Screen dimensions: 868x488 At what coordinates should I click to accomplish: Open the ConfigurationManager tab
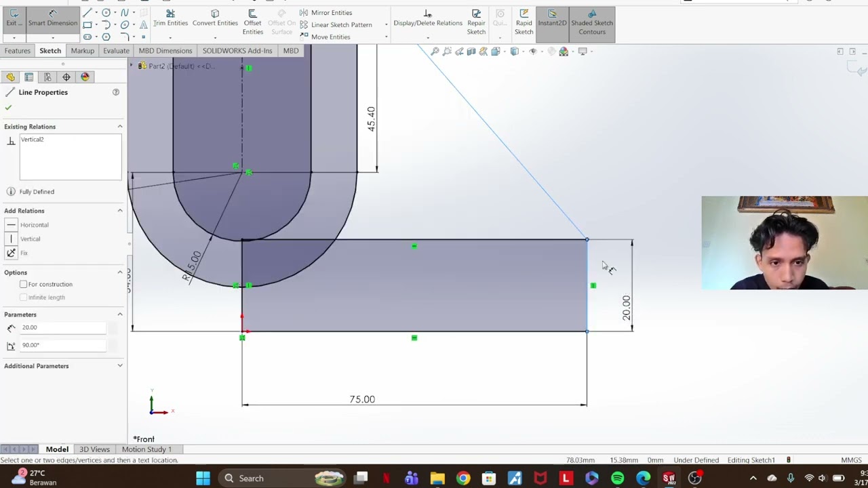coord(47,77)
